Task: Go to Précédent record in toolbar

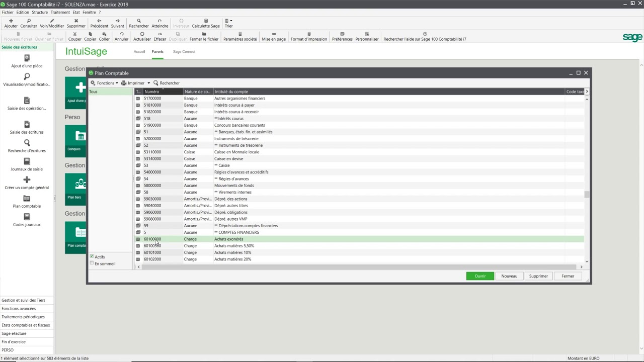Action: point(99,24)
